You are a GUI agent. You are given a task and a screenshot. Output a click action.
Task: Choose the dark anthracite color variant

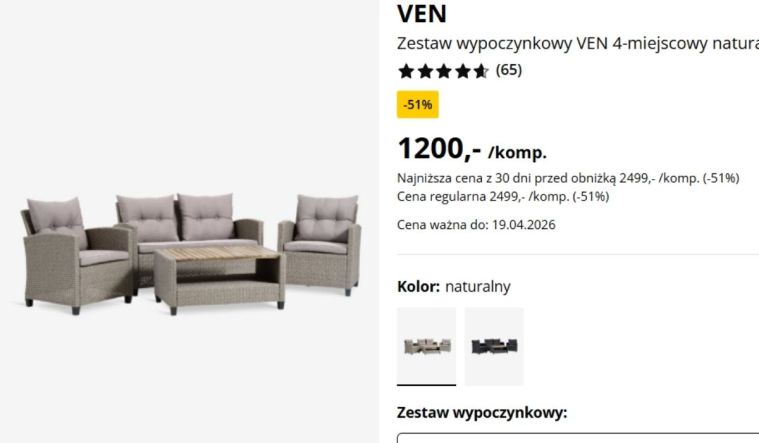[x=494, y=346]
